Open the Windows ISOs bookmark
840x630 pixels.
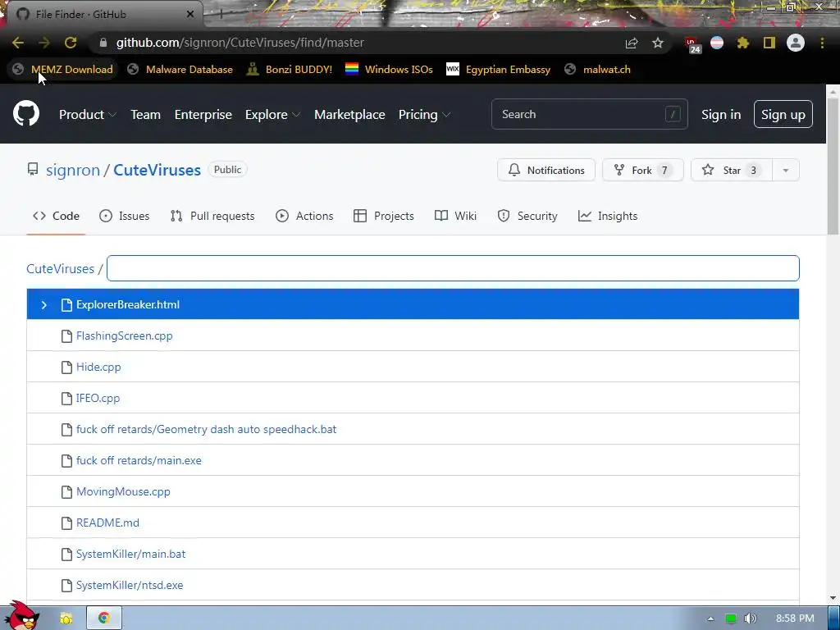389,70
